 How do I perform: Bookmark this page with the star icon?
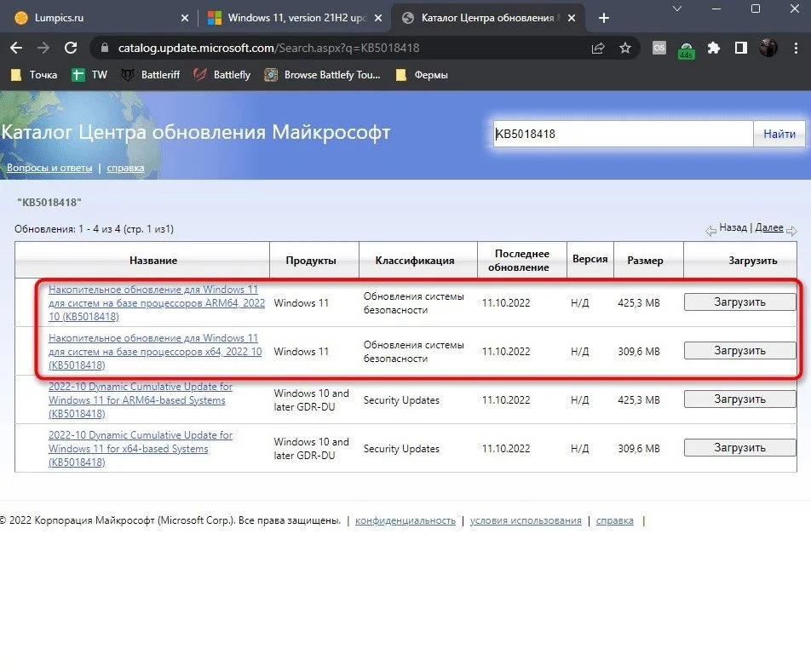tap(625, 48)
